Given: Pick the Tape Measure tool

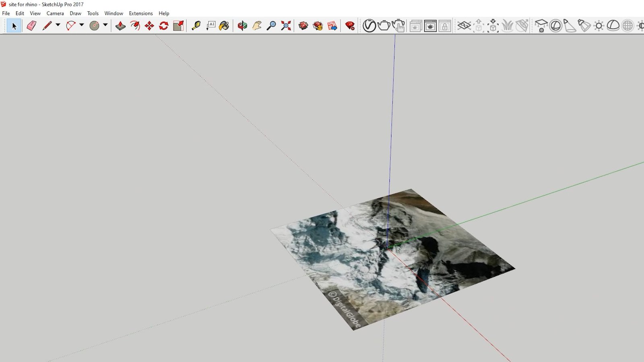Looking at the screenshot, I should point(196,26).
